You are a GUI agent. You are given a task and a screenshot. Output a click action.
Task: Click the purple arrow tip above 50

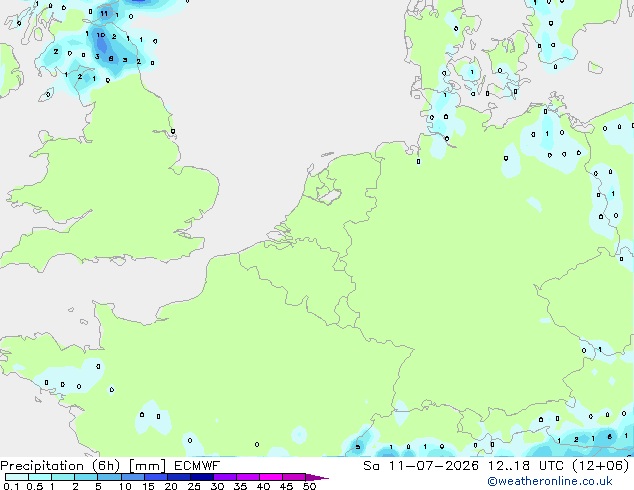click(x=317, y=477)
